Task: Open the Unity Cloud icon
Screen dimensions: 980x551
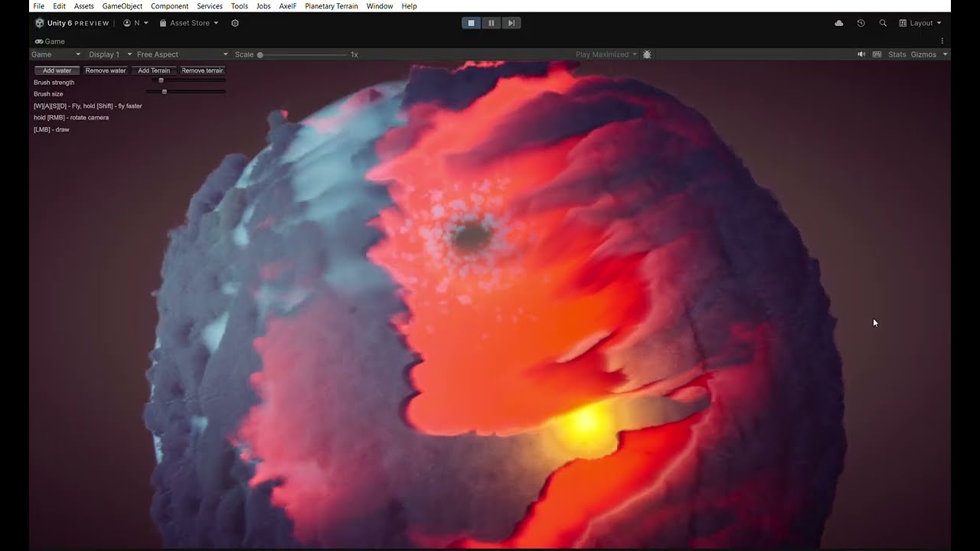Action: tap(839, 23)
